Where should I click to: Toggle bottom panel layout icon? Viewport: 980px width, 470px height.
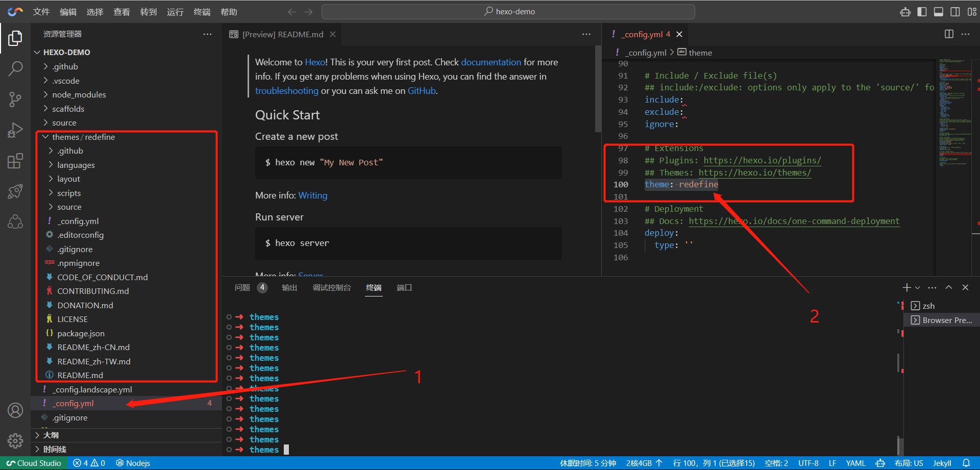[938, 12]
